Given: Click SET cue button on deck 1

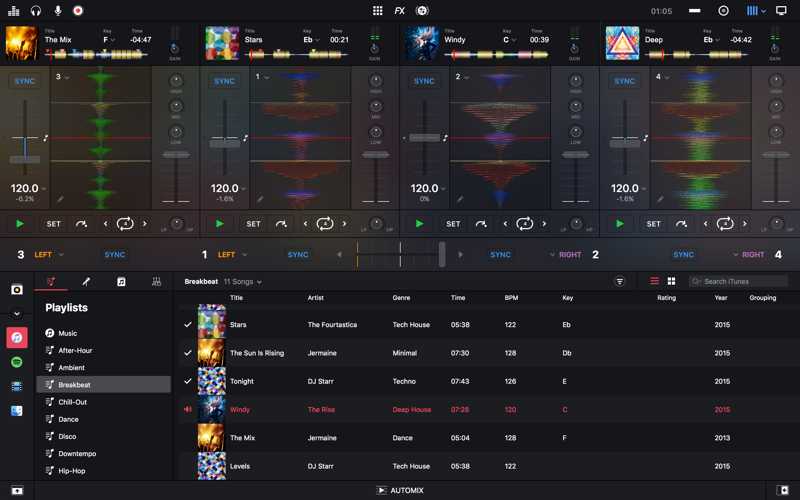Looking at the screenshot, I should click(254, 223).
